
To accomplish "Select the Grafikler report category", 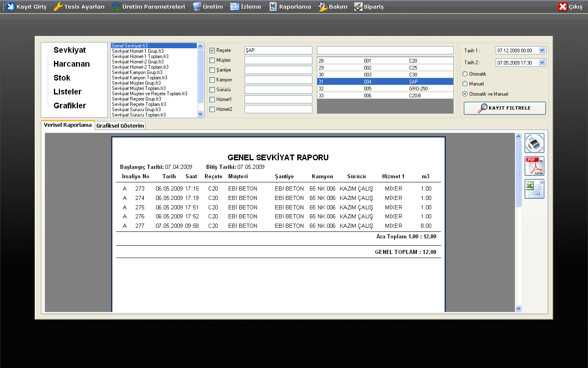I will (x=70, y=106).
